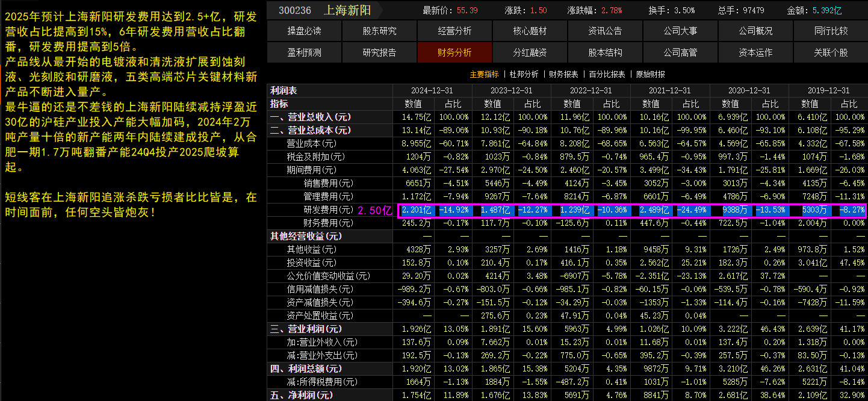Click stock name 上海新阳 in header
Image resolution: width=868 pixels, height=401 pixels.
point(347,10)
